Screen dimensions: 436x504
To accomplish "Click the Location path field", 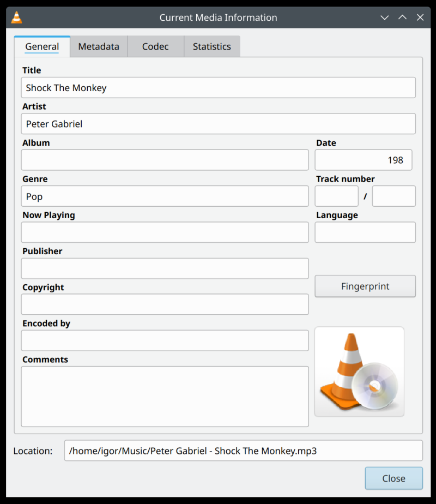I will [244, 451].
